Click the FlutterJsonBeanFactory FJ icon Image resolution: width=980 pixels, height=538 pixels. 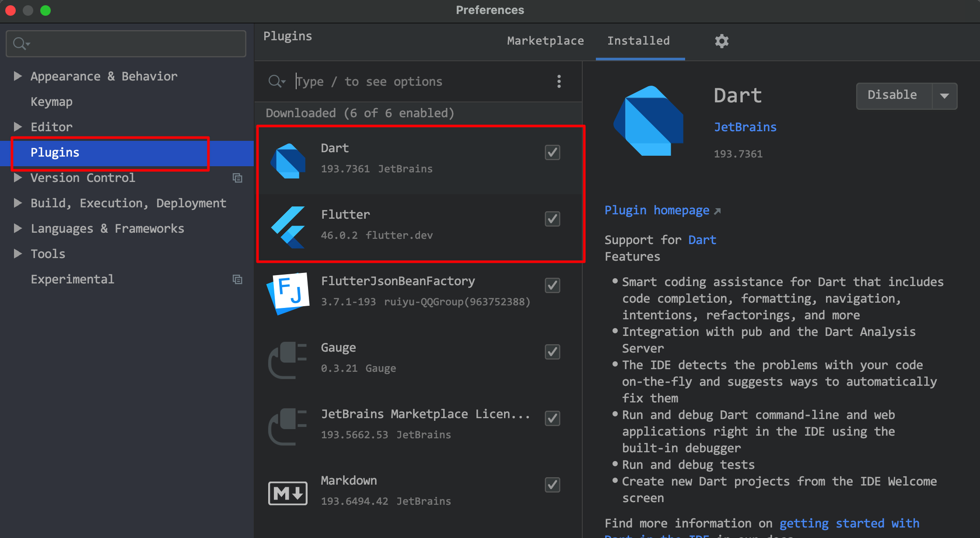click(288, 293)
